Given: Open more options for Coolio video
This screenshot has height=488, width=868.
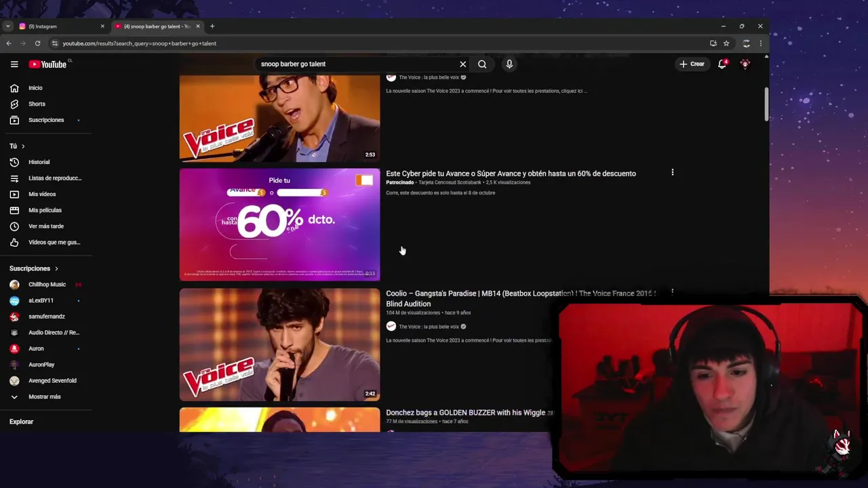Looking at the screenshot, I should click(672, 292).
